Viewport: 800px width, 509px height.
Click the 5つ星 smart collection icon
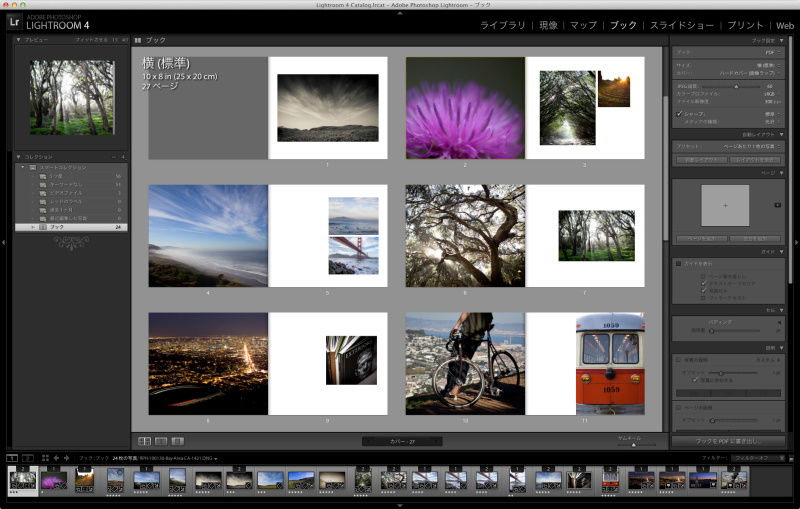(x=43, y=176)
